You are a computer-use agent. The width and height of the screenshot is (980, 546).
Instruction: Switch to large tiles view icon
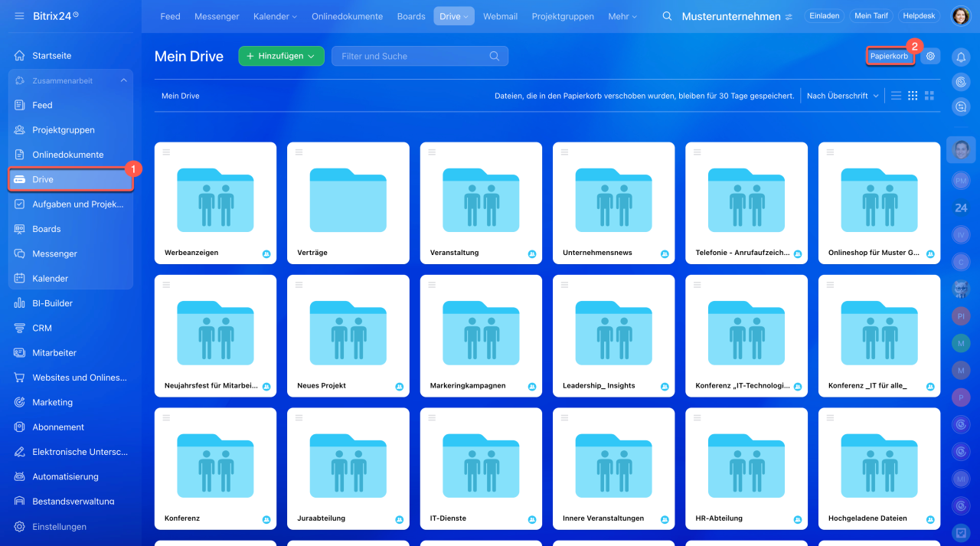929,96
